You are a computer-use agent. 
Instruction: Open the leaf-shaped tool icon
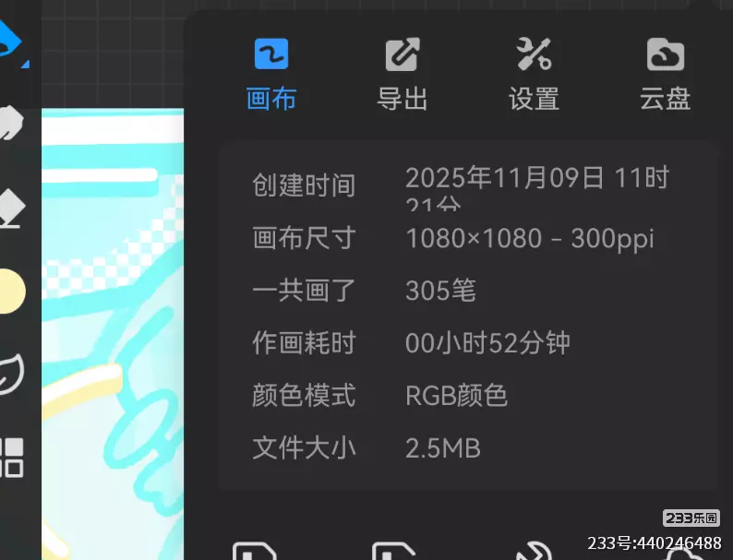[12, 374]
